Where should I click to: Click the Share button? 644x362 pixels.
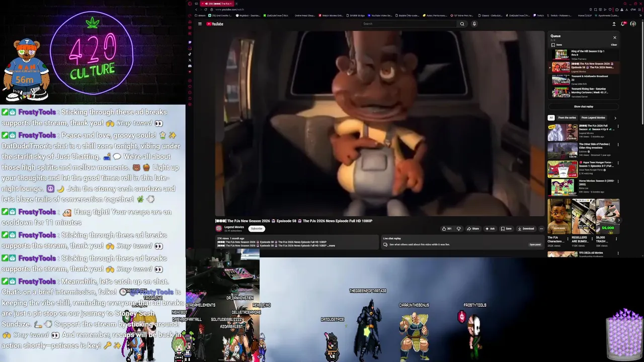(x=473, y=229)
